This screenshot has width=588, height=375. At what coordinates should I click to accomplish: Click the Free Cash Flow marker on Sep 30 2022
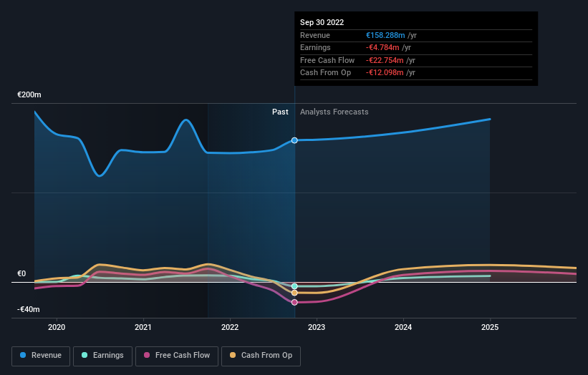[294, 302]
